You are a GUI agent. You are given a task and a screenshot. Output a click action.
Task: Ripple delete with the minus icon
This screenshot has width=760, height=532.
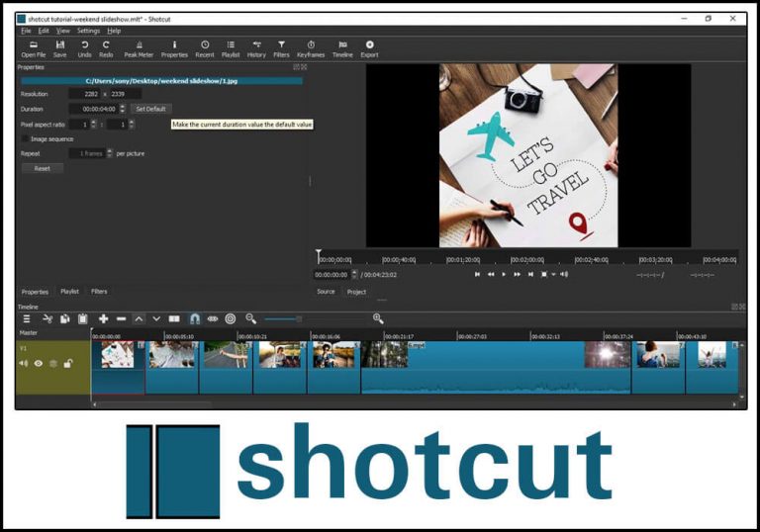click(121, 318)
